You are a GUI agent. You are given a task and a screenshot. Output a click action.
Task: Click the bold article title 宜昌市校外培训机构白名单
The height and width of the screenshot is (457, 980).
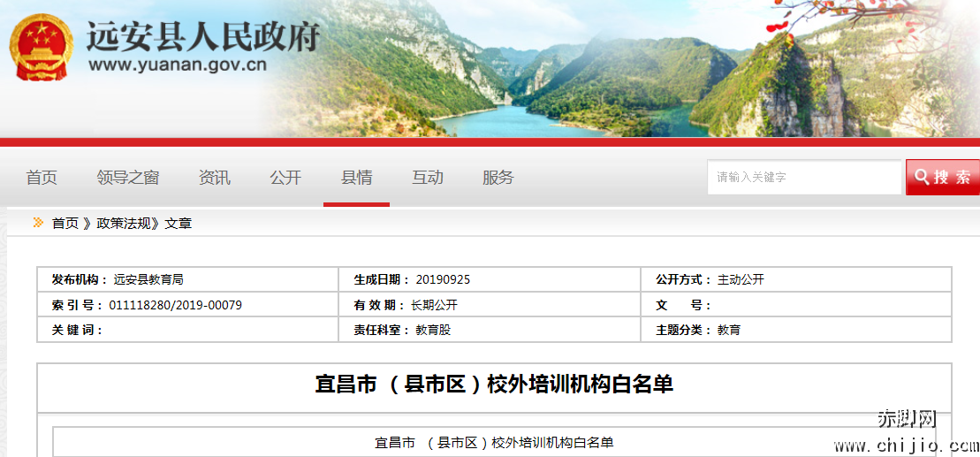(494, 385)
